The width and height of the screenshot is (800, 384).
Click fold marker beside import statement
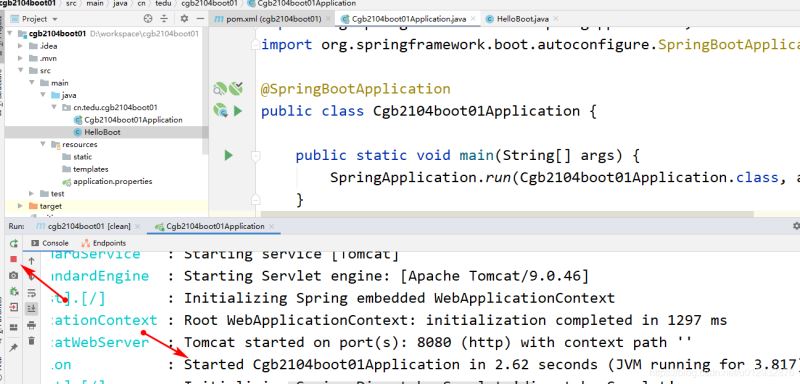[255, 45]
